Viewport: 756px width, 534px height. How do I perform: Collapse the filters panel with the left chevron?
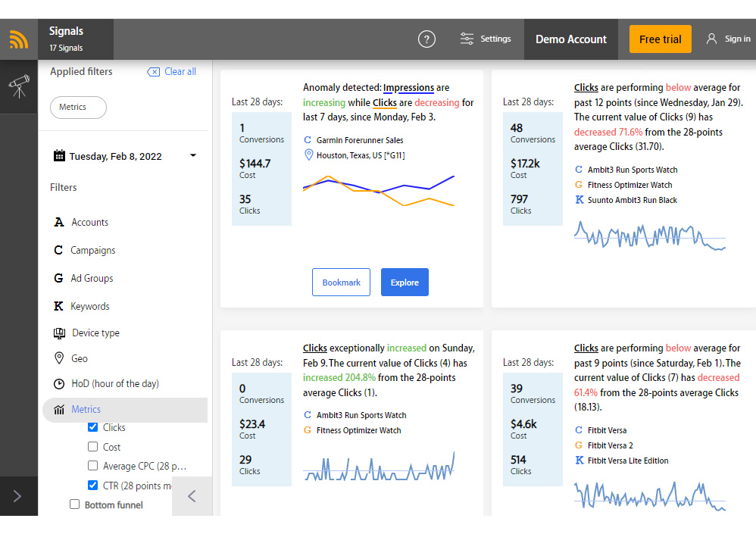192,496
